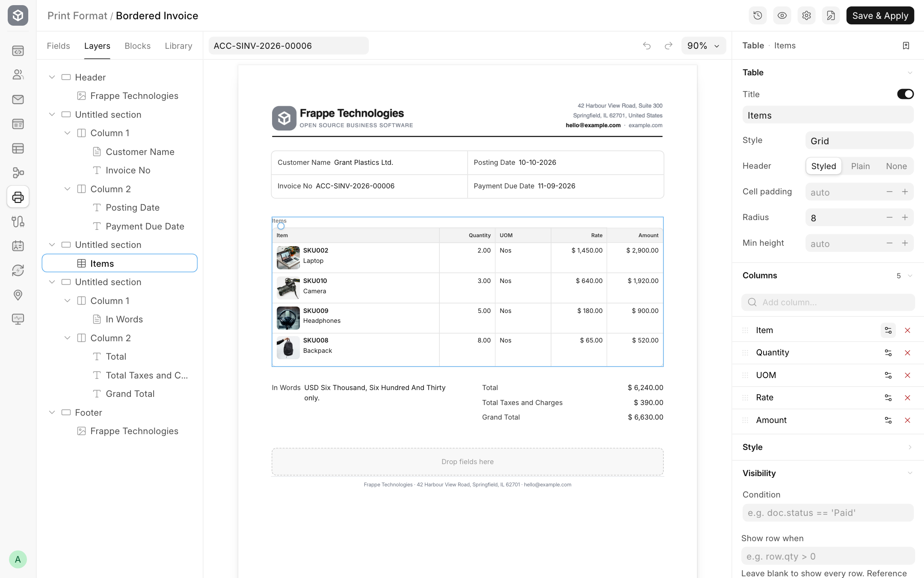Select the In Words layer

(x=119, y=319)
